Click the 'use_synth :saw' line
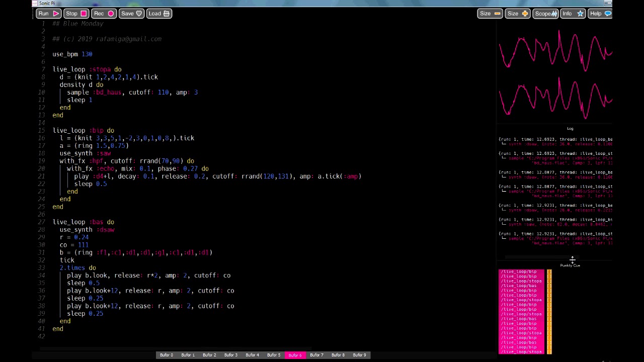 tap(85, 153)
